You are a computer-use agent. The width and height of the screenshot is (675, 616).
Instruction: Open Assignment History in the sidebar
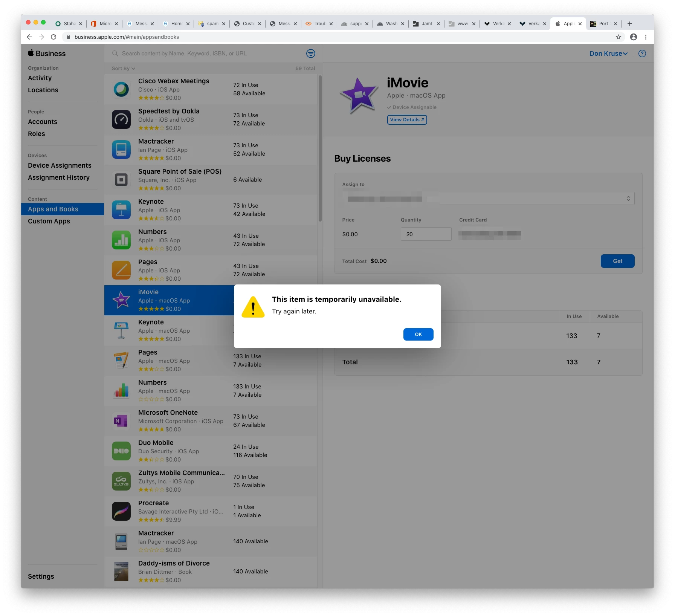point(59,177)
